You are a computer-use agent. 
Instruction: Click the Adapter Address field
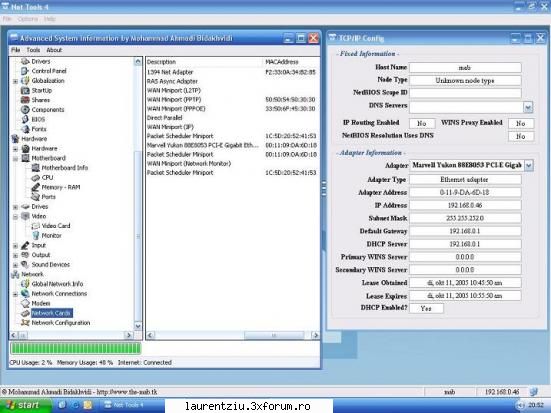(x=465, y=192)
